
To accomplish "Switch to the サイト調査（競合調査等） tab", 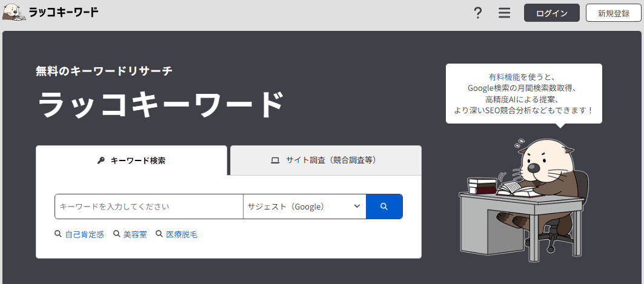I will point(326,160).
